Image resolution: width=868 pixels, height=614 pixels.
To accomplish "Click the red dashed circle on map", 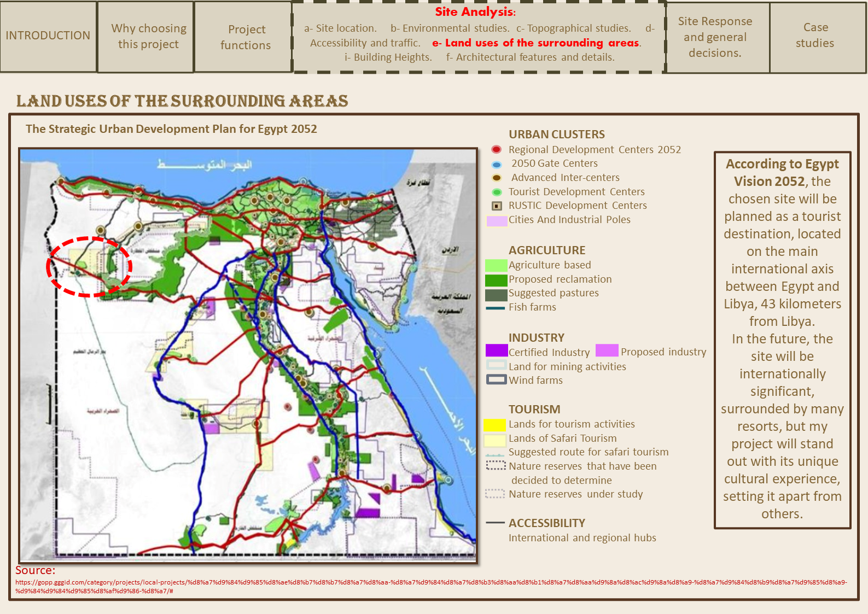I will pyautogui.click(x=89, y=267).
